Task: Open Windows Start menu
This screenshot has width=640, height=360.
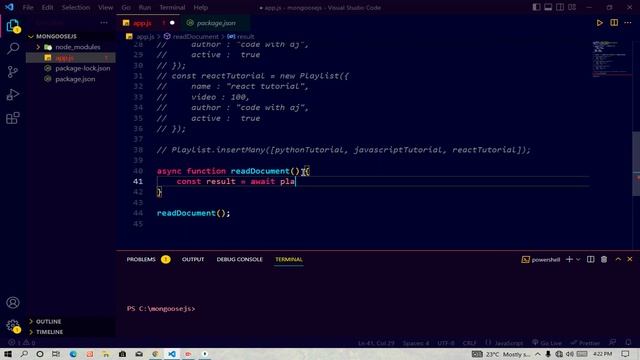Action: click(8, 354)
